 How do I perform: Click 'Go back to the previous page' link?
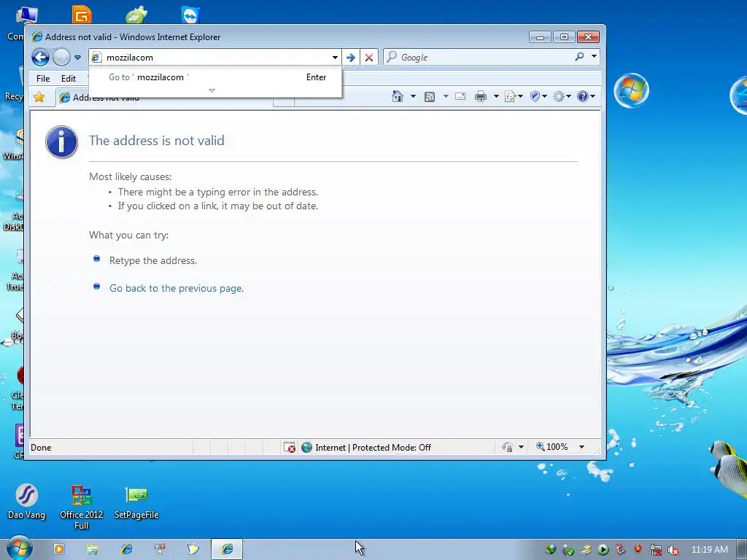coord(177,288)
